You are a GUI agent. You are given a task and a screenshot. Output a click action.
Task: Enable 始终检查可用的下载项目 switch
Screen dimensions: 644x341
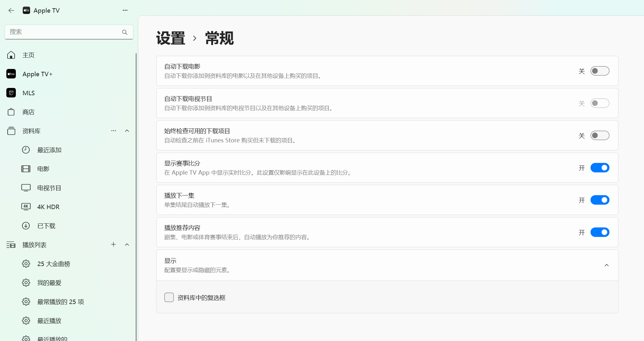(600, 135)
